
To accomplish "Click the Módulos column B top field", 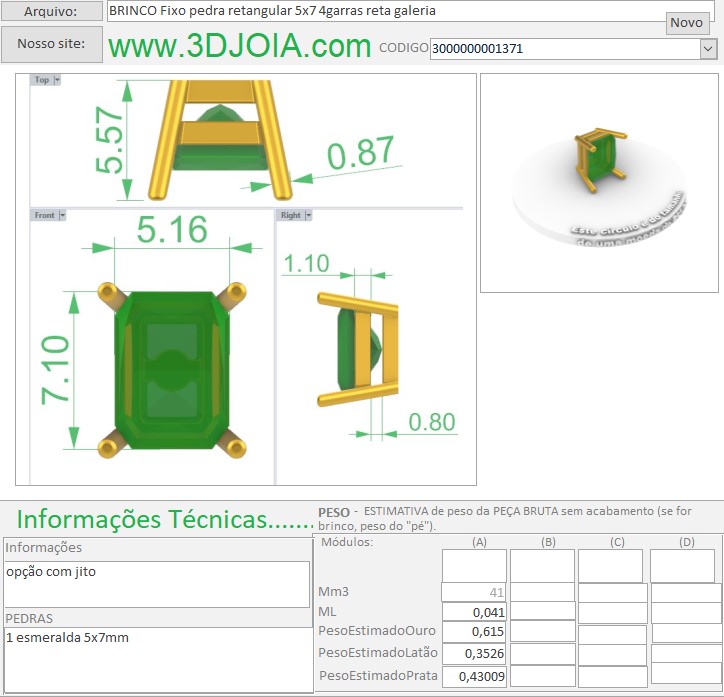I will pyautogui.click(x=542, y=565).
